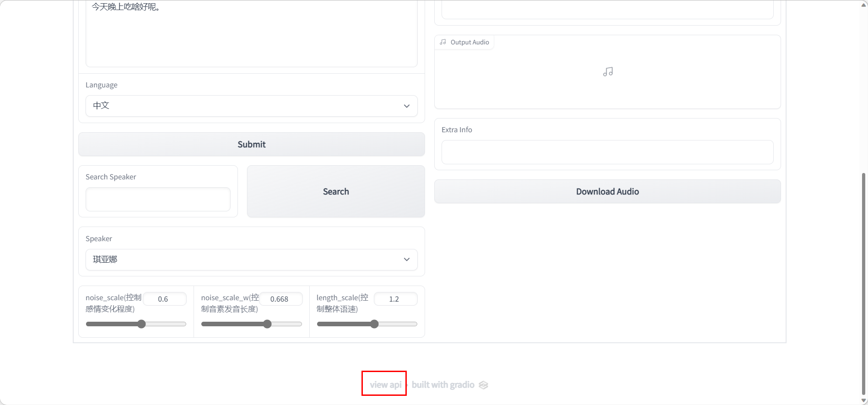Click the noise_scale number field showing 0.6
Viewport: 868px width, 405px height.
tap(165, 299)
